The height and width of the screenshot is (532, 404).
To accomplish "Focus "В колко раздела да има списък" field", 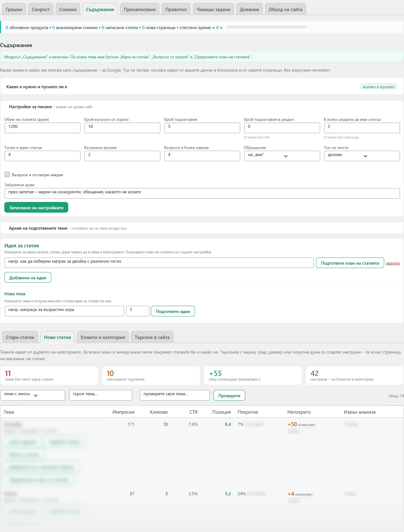I will pyautogui.click(x=362, y=128).
